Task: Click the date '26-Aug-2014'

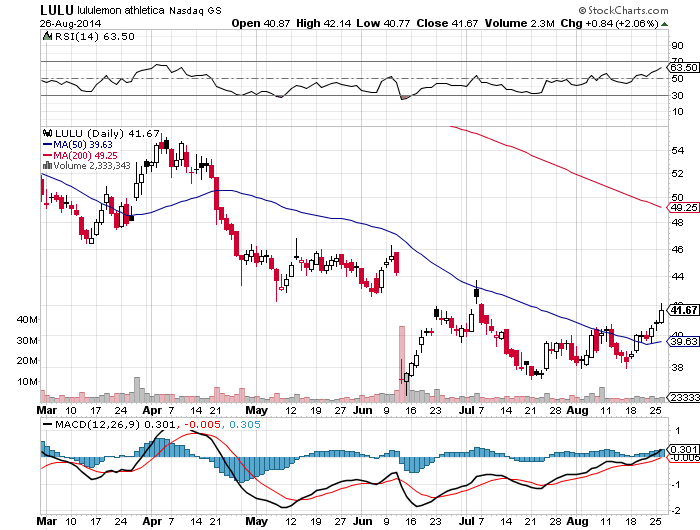Action: tap(71, 24)
